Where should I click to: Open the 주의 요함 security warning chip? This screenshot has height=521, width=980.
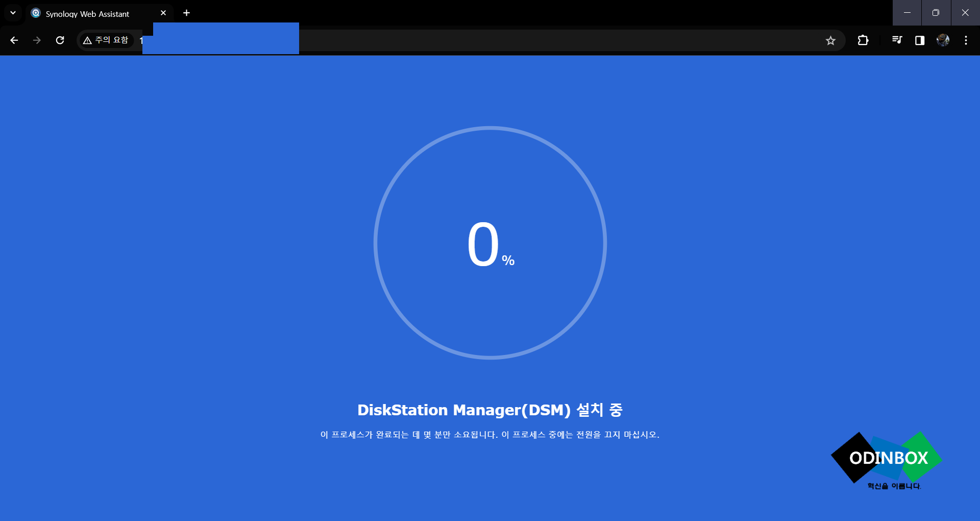click(106, 40)
